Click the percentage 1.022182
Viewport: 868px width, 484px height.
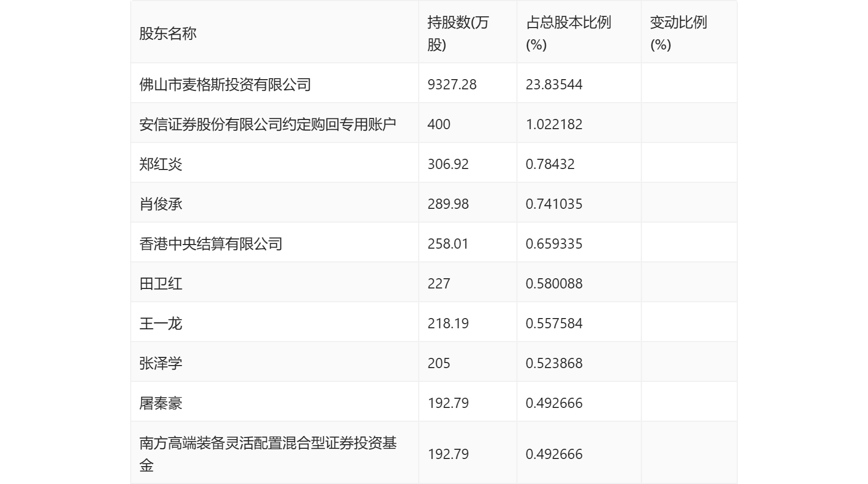tap(554, 124)
